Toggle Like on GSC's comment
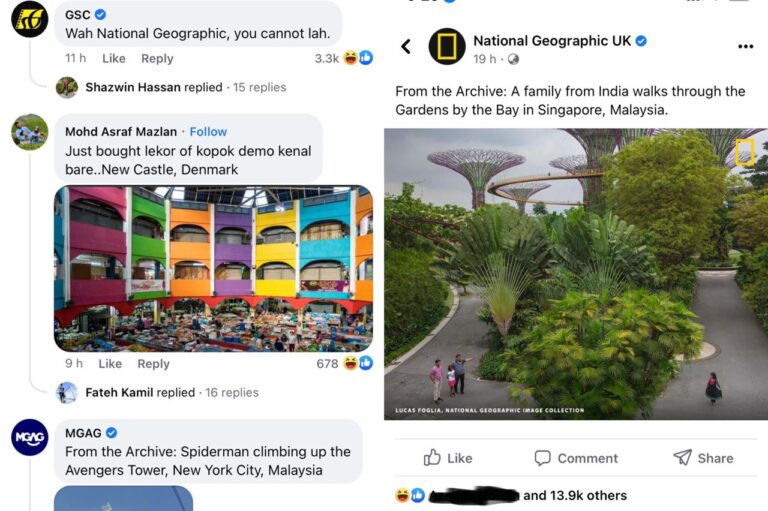This screenshot has width=768, height=511. tap(114, 58)
